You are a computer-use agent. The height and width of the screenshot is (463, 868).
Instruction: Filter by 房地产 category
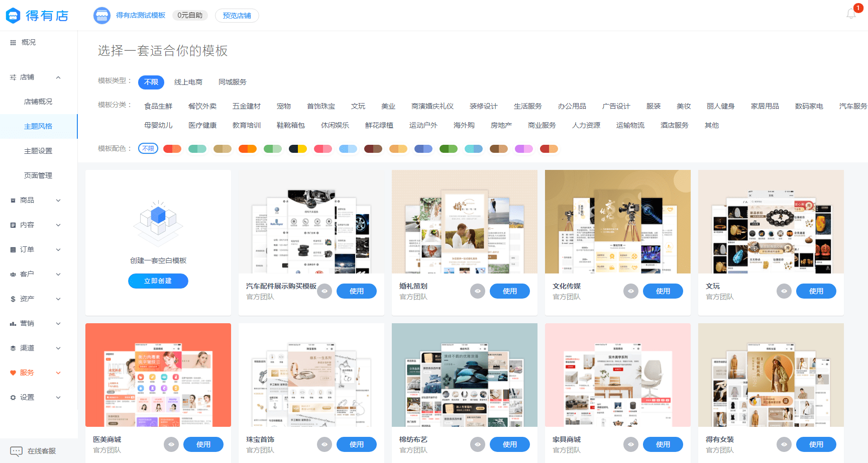[501, 125]
